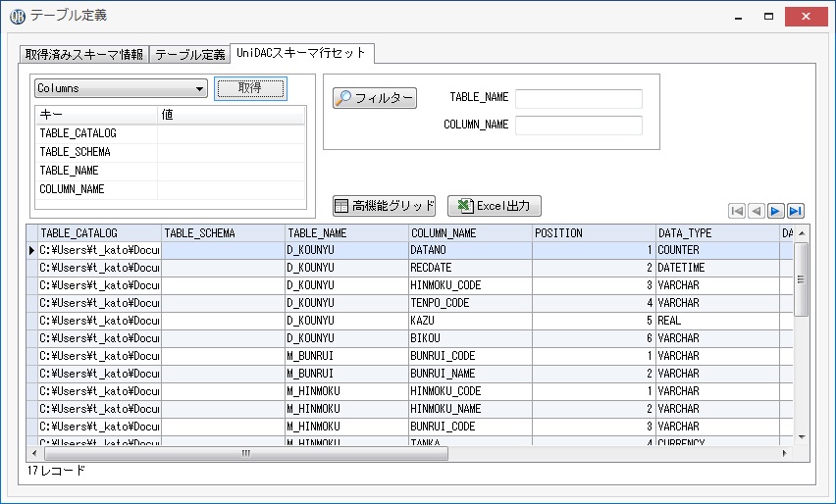Click M_BUNRUI in the BUNRUI_NAME row
The width and height of the screenshot is (836, 504).
point(346,374)
